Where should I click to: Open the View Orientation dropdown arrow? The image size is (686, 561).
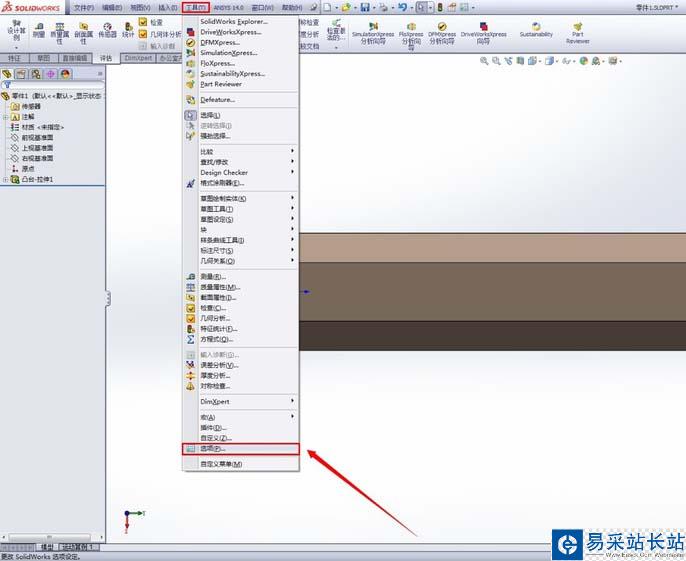point(540,61)
